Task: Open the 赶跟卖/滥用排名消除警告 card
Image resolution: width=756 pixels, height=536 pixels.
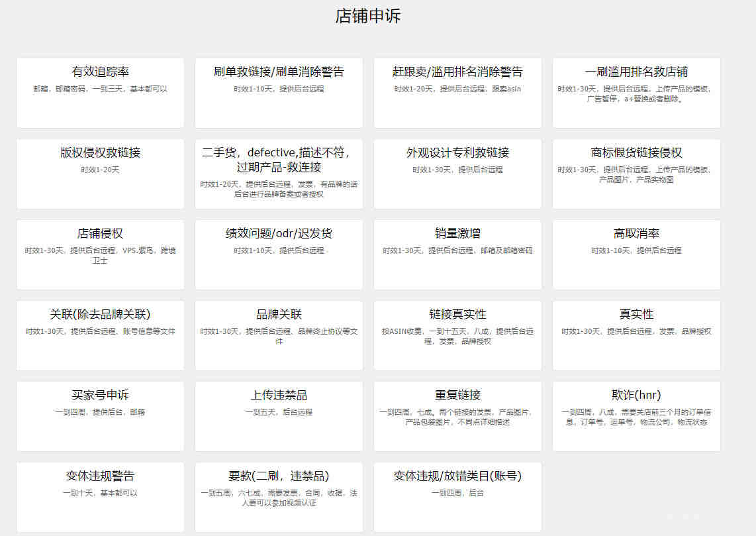Action: pos(457,93)
